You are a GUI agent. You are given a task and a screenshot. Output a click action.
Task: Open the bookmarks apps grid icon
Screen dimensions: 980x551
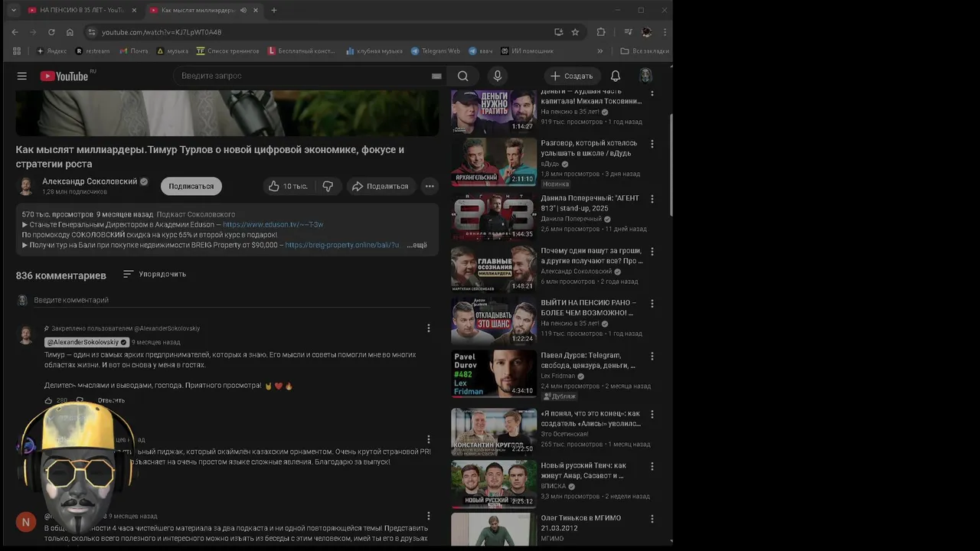pyautogui.click(x=17, y=51)
